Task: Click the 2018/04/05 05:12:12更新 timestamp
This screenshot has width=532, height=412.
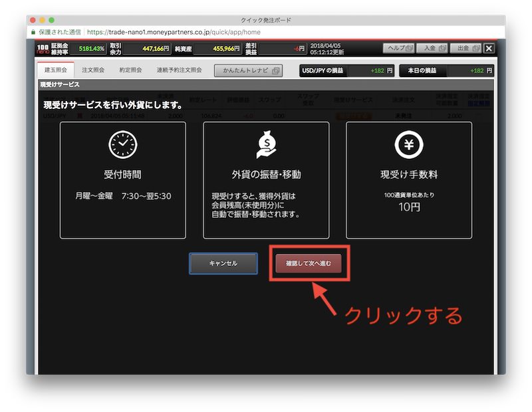Action: tap(327, 49)
